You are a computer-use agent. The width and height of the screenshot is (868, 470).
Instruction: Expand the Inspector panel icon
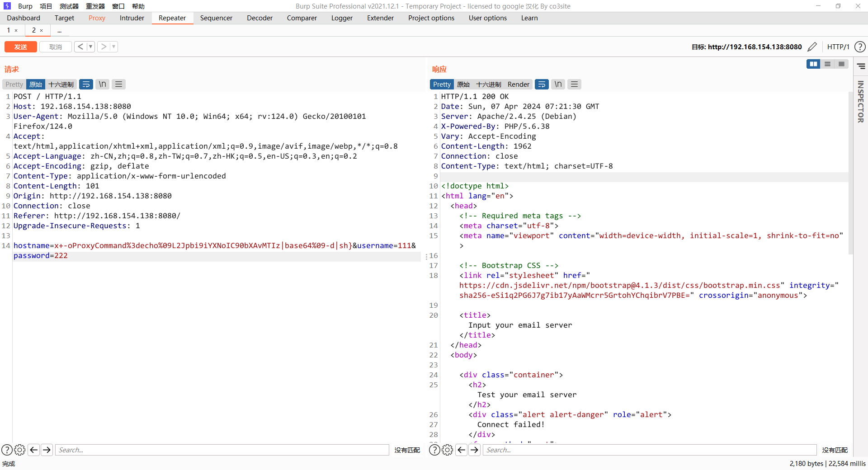pyautogui.click(x=861, y=66)
